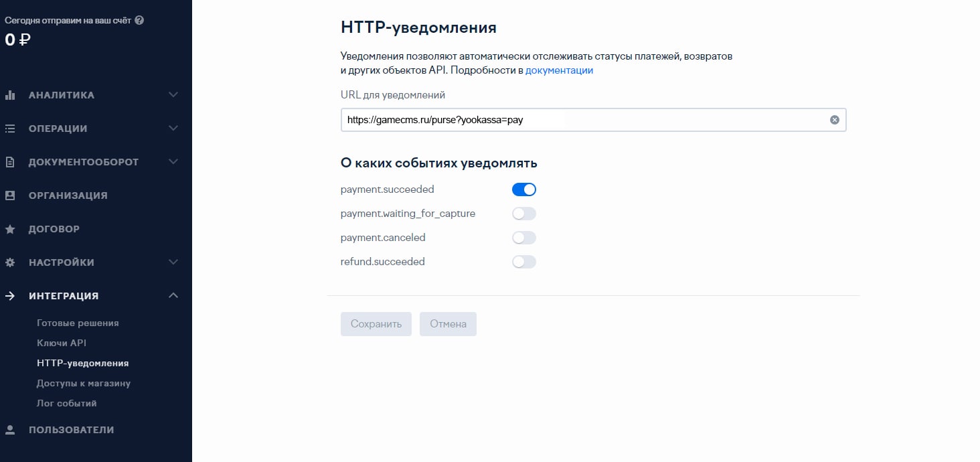Click the Organization badge icon

pos(10,196)
